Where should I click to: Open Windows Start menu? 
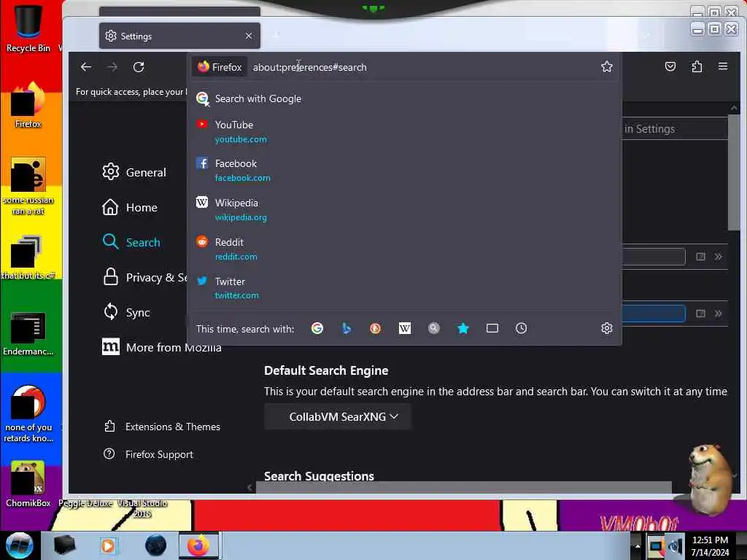(x=20, y=545)
